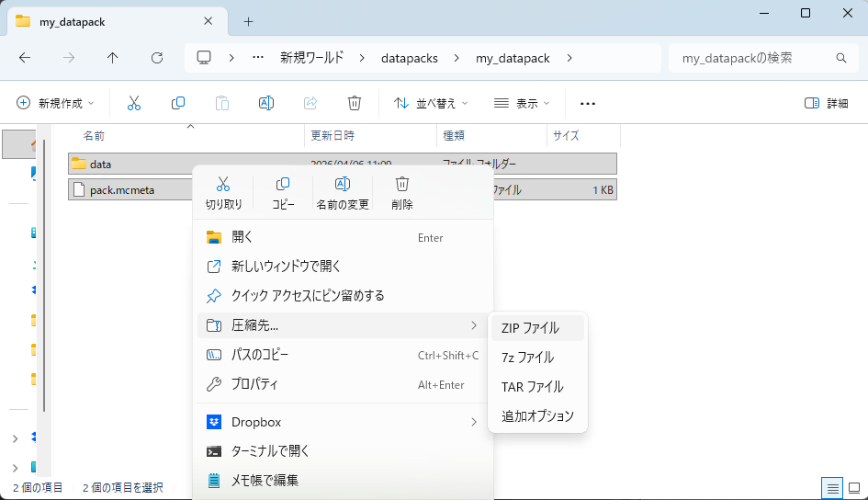This screenshot has width=868, height=500.
Task: Expand the chevron after datapacks in path
Action: pyautogui.click(x=457, y=58)
